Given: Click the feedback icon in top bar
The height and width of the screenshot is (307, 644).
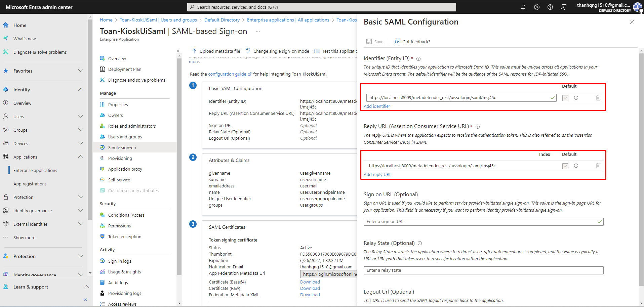Looking at the screenshot, I should pyautogui.click(x=564, y=7).
